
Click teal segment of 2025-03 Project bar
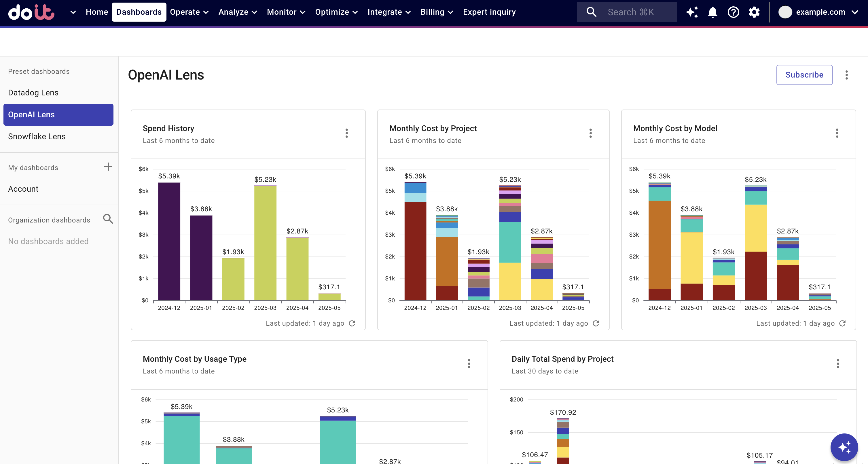tap(510, 242)
